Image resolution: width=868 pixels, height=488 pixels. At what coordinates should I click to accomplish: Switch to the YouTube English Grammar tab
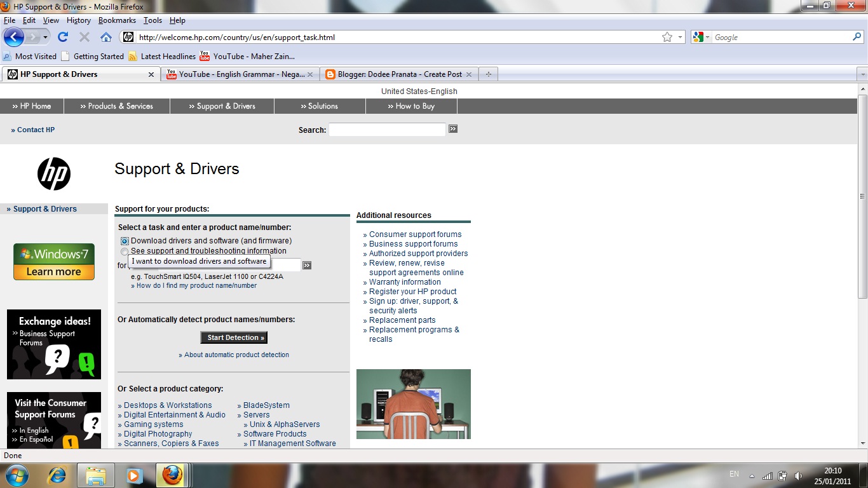click(240, 74)
